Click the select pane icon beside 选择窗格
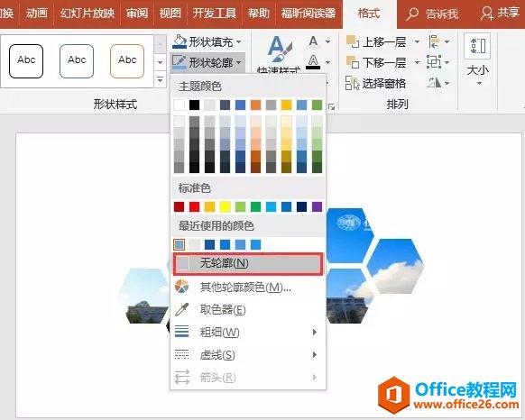 [352, 83]
